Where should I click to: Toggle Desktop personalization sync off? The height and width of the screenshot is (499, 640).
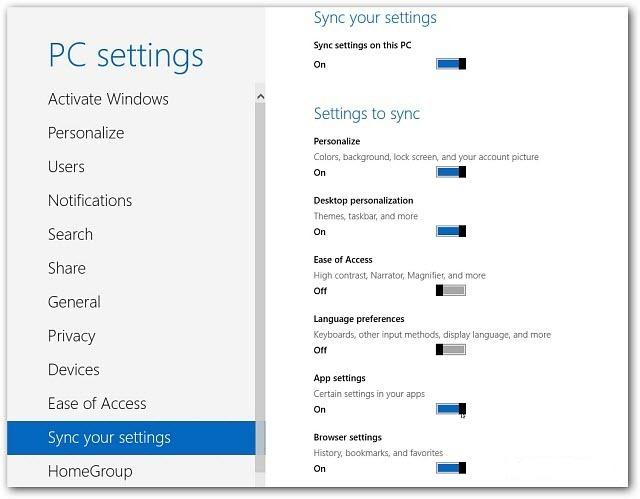tap(451, 231)
